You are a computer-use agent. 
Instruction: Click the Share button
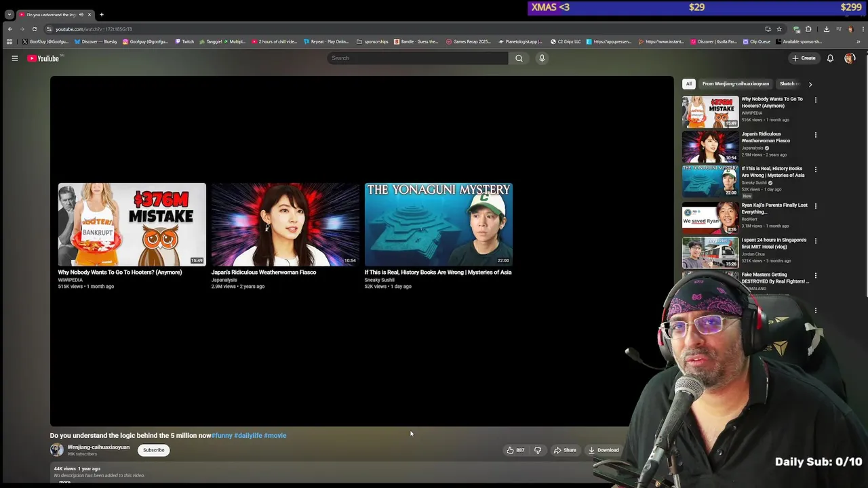click(x=565, y=450)
